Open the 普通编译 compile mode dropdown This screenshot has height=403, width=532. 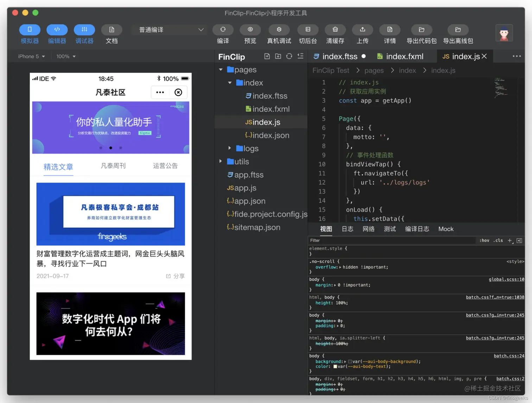(170, 30)
